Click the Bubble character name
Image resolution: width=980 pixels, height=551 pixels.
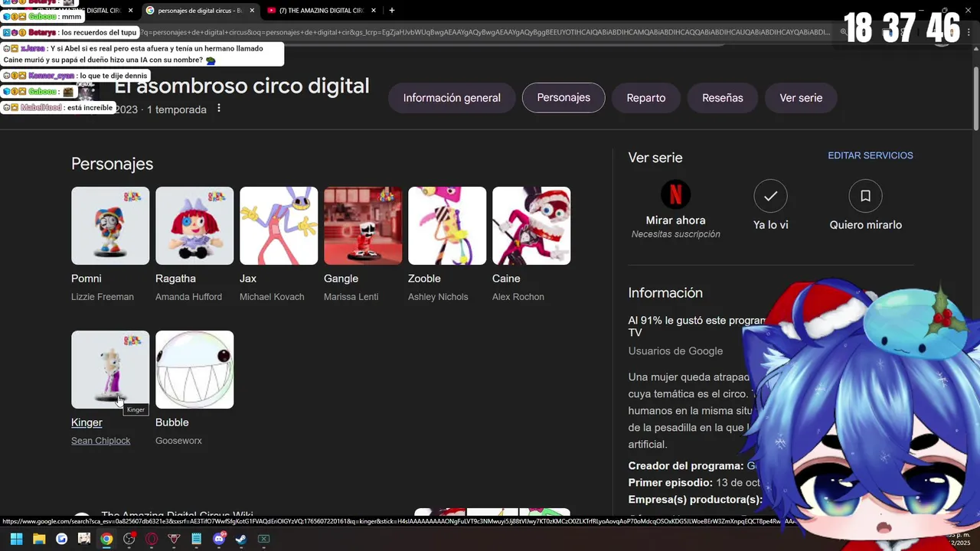tap(171, 422)
